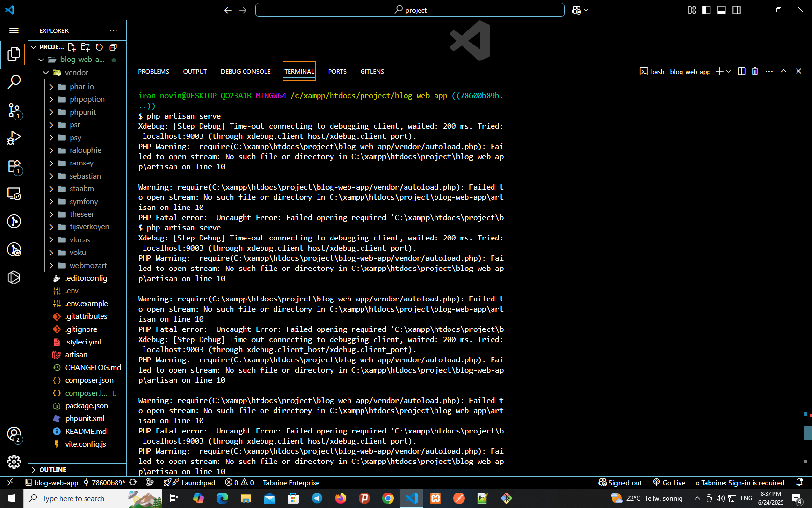The height and width of the screenshot is (508, 812).
Task: Switch to the DEBUG CONSOLE tab
Action: point(246,71)
